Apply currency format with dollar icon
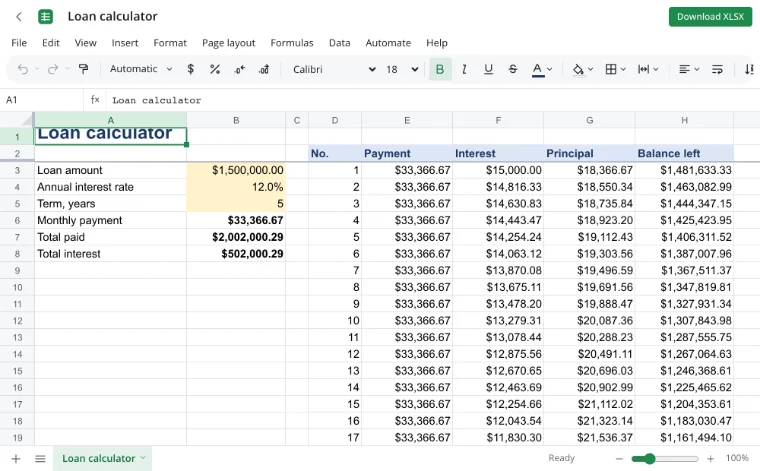Image resolution: width=760 pixels, height=471 pixels. [190, 69]
